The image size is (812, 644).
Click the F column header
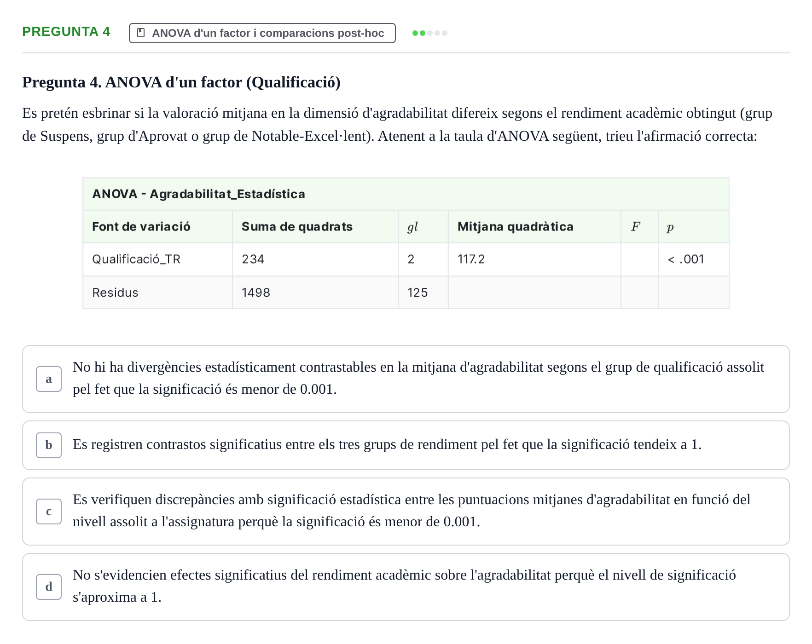coord(636,227)
